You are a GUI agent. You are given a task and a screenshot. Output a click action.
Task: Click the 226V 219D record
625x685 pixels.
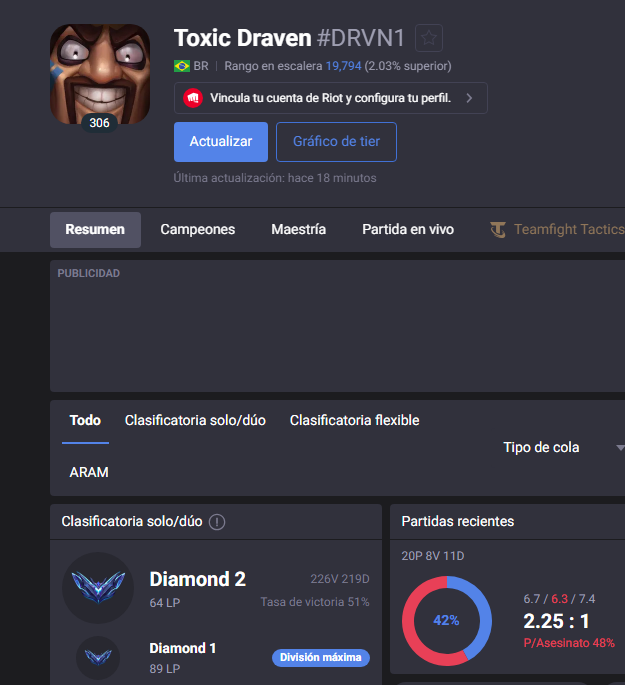(x=340, y=579)
